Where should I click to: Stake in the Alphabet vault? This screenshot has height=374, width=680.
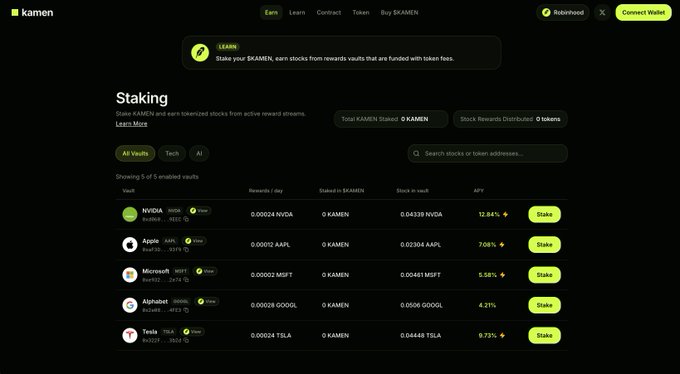pyautogui.click(x=544, y=305)
